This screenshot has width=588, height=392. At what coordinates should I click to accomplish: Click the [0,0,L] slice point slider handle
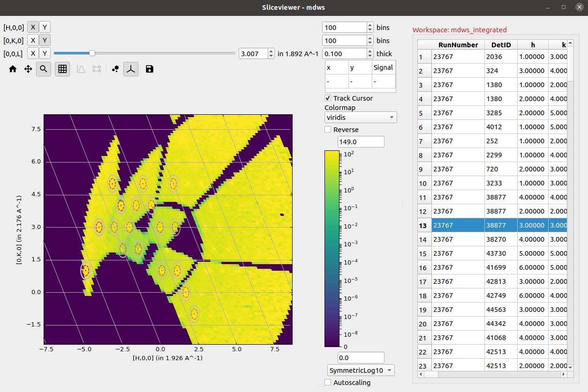click(92, 53)
